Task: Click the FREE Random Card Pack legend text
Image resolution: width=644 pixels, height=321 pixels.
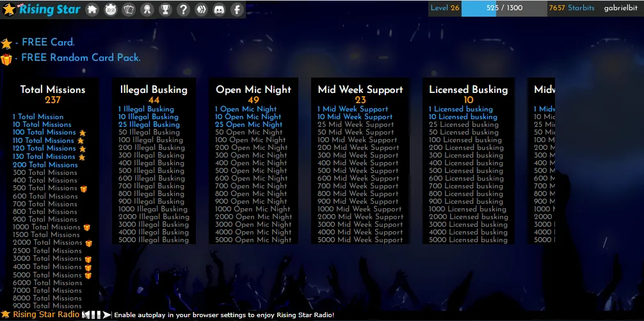Action: tap(81, 58)
